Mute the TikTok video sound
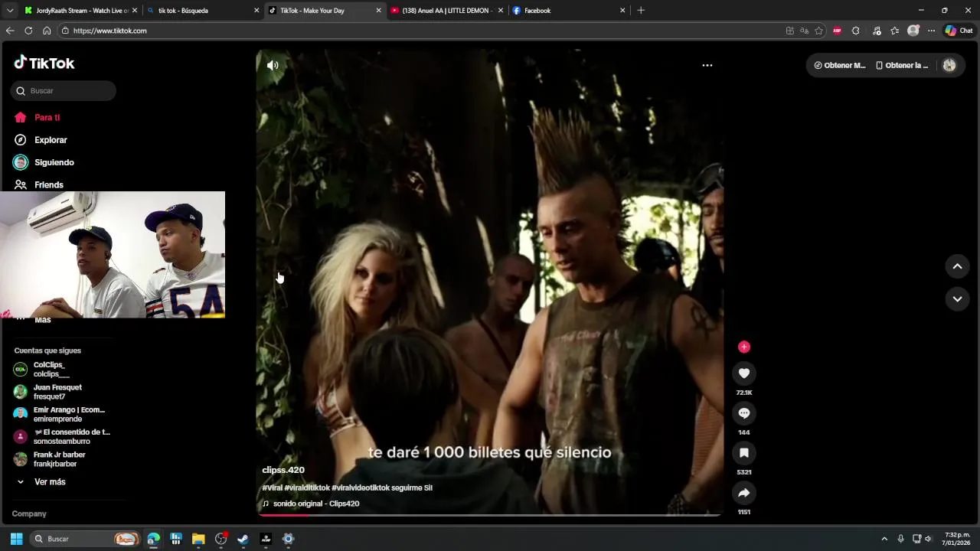Screen dimensions: 980x551 click(x=273, y=65)
